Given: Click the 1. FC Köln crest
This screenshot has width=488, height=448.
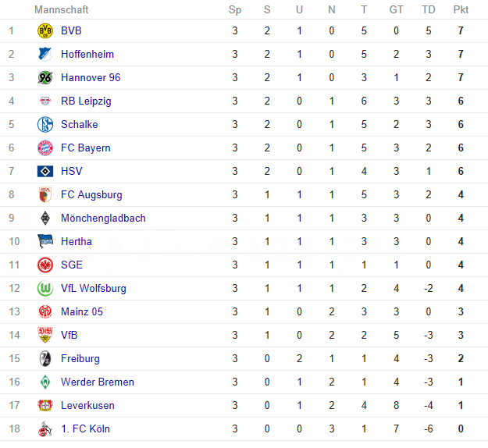Looking at the screenshot, I should point(45,428).
